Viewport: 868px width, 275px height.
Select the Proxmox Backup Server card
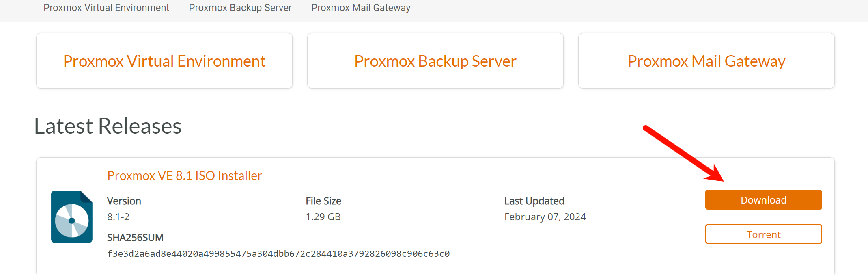435,61
